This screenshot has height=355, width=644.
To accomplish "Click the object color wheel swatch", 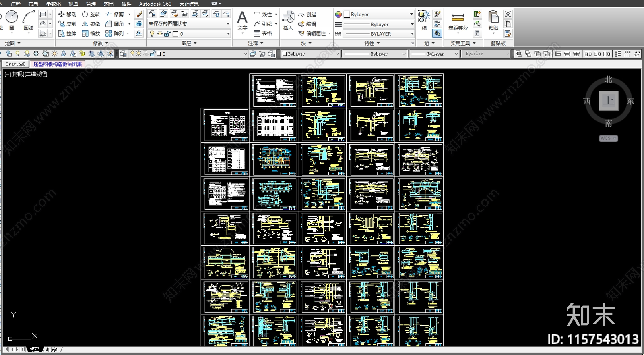I will coord(339,15).
